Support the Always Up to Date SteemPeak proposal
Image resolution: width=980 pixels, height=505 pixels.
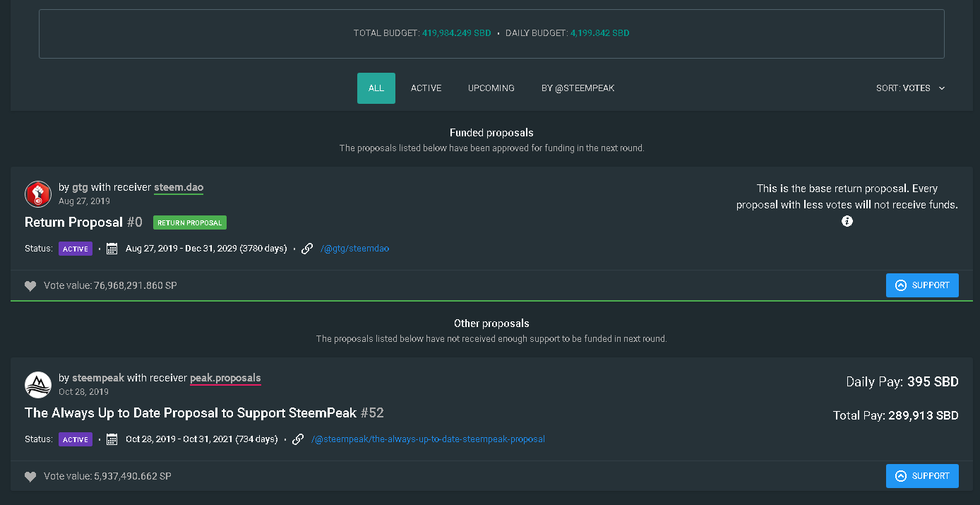coord(922,476)
